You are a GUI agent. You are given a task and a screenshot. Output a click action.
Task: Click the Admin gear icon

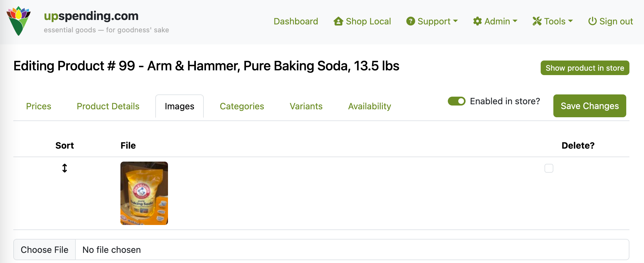pyautogui.click(x=477, y=21)
